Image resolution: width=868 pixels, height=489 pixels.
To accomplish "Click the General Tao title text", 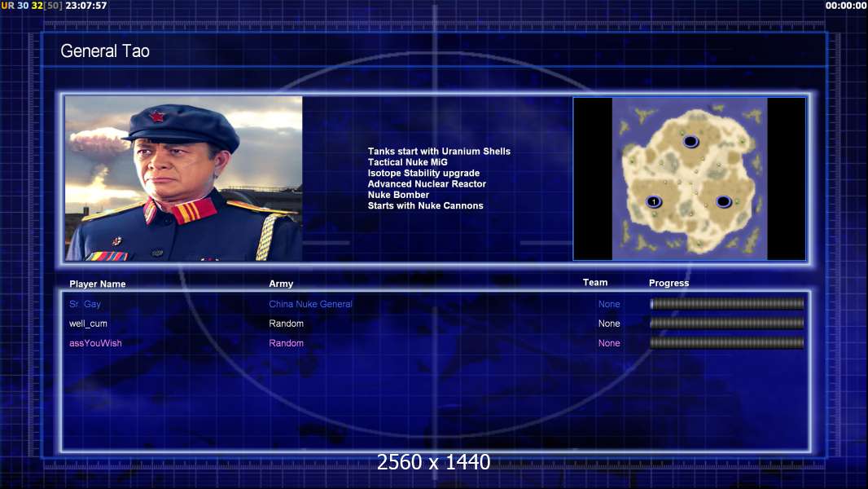I will pos(104,51).
